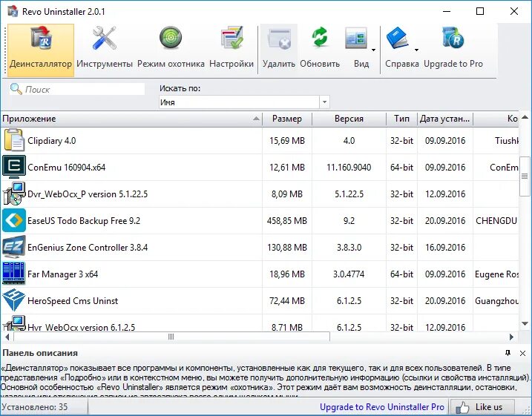Image resolution: width=532 pixels, height=416 pixels.
Task: Expand the Справка dropdown arrow
Action: (x=416, y=50)
